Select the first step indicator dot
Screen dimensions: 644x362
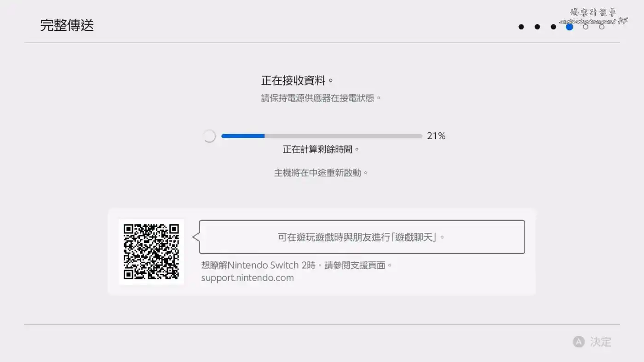coord(521,27)
